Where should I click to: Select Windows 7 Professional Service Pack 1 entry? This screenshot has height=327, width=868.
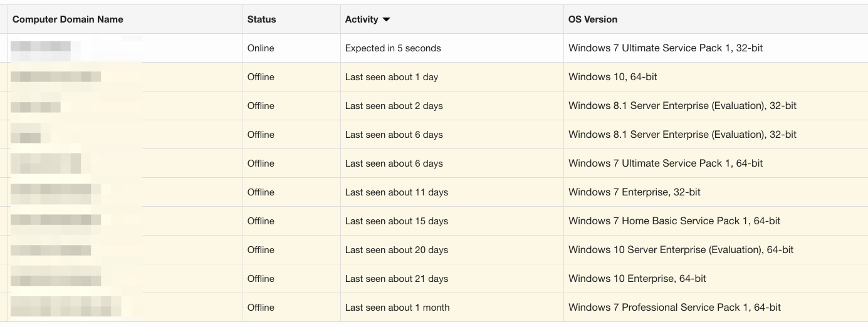point(674,308)
